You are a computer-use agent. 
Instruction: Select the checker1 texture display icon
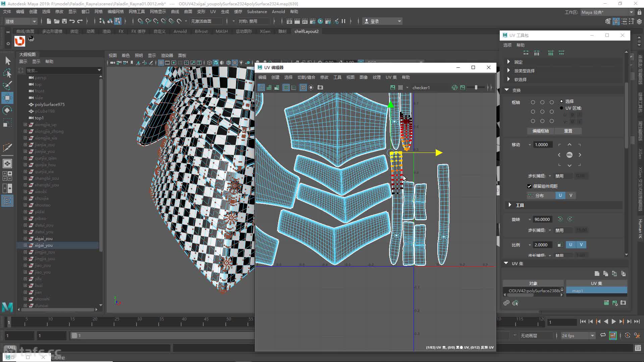(401, 87)
